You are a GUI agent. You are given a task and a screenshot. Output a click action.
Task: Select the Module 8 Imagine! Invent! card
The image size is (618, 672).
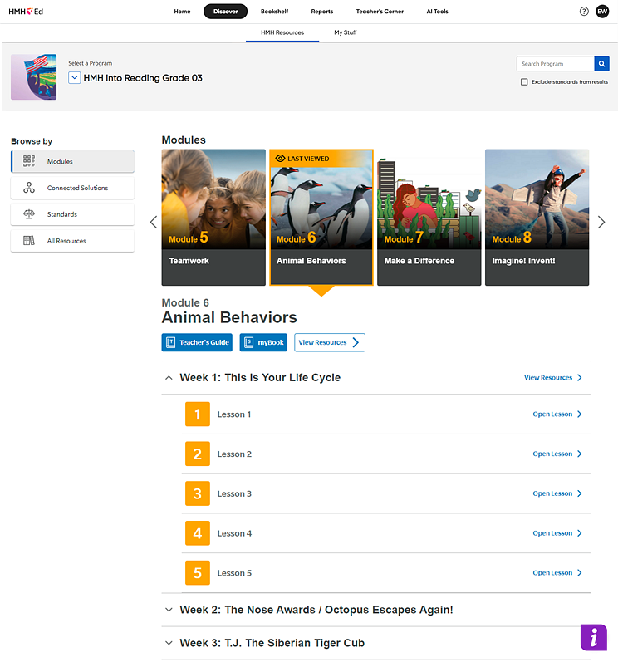pos(537,218)
